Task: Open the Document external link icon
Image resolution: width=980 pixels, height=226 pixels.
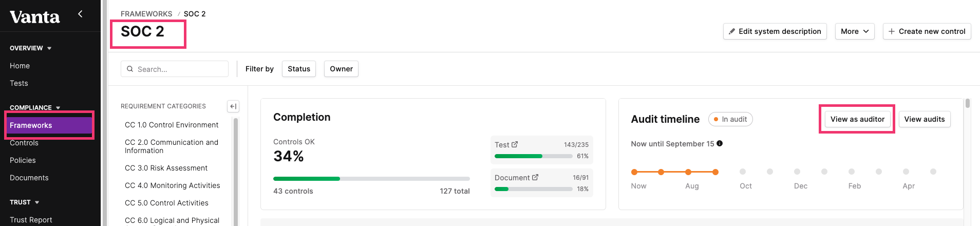Action: click(x=535, y=177)
